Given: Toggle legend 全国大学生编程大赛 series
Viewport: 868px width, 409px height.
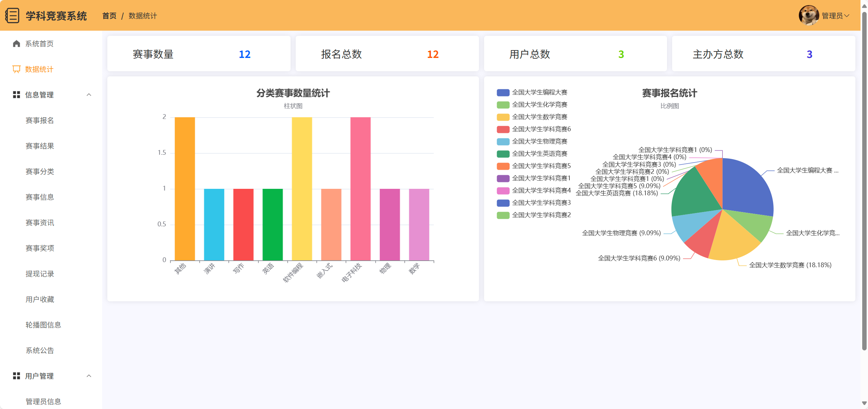Looking at the screenshot, I should coord(539,92).
